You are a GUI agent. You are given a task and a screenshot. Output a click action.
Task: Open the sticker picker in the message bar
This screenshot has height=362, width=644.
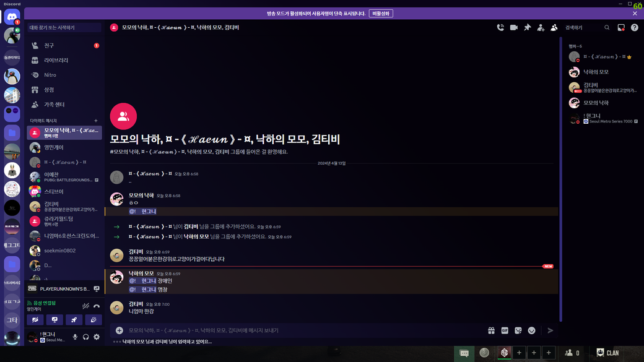518,330
